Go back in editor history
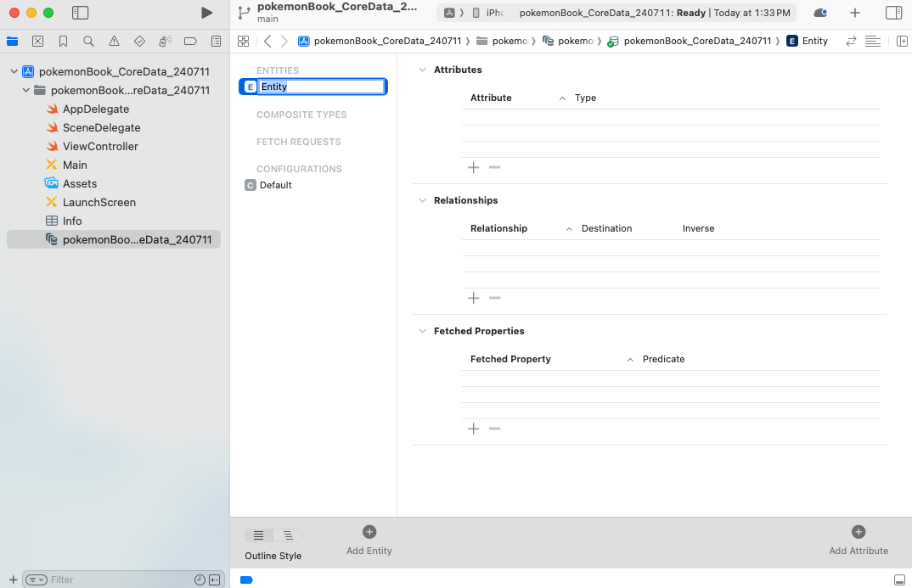This screenshot has height=588, width=912. point(267,42)
